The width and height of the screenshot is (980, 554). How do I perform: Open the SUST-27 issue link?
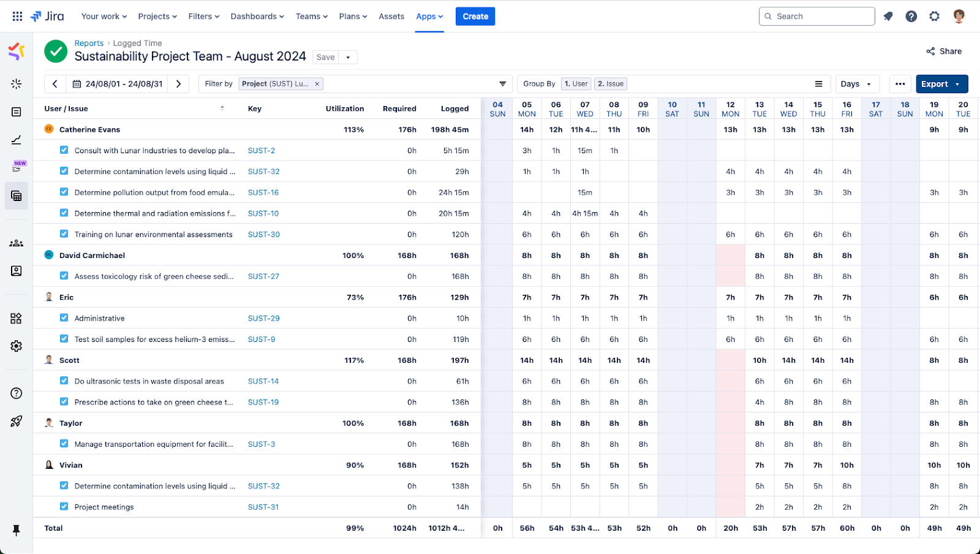point(263,276)
